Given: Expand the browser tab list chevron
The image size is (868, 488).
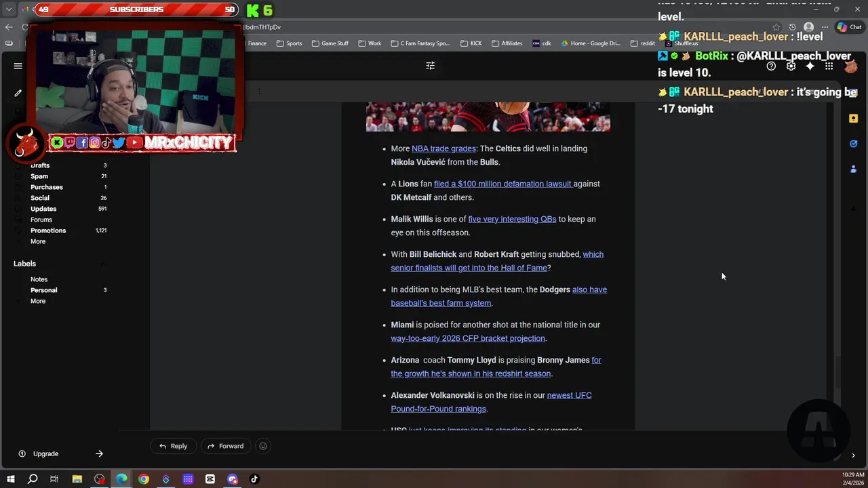Looking at the screenshot, I should point(9,9).
